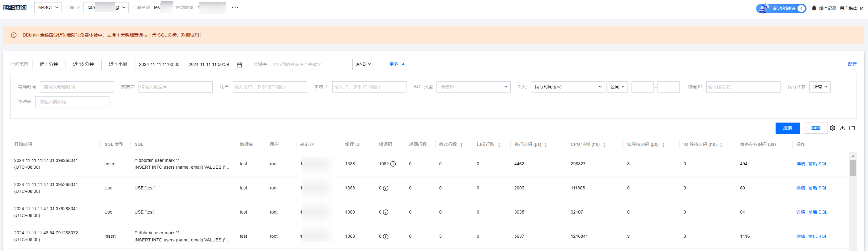868x251 pixels.
Task: Click the three-dot more options icon
Action: (235, 8)
